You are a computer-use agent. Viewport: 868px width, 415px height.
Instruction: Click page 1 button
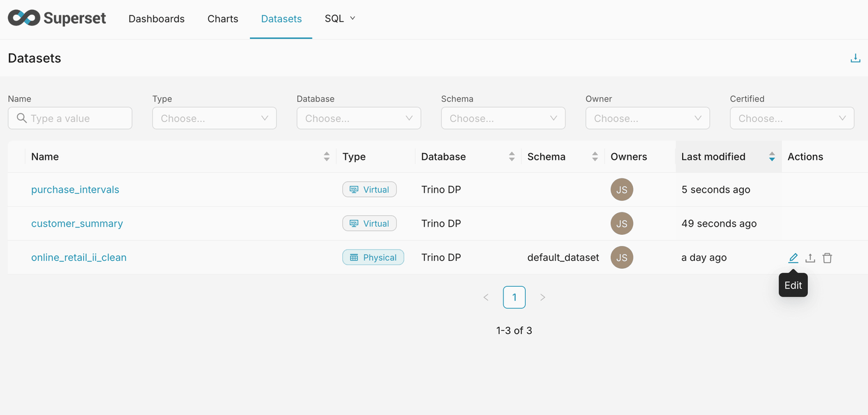(515, 297)
